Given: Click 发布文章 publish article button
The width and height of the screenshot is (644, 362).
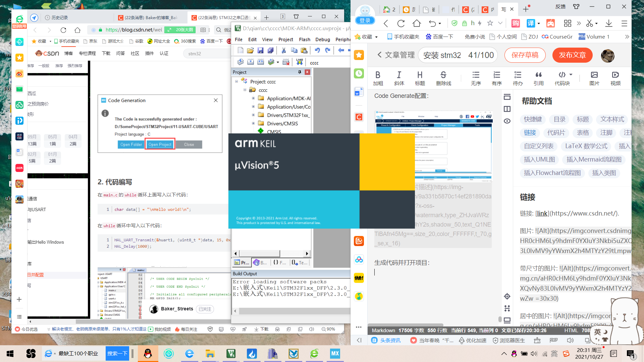Looking at the screenshot, I should pyautogui.click(x=572, y=55).
